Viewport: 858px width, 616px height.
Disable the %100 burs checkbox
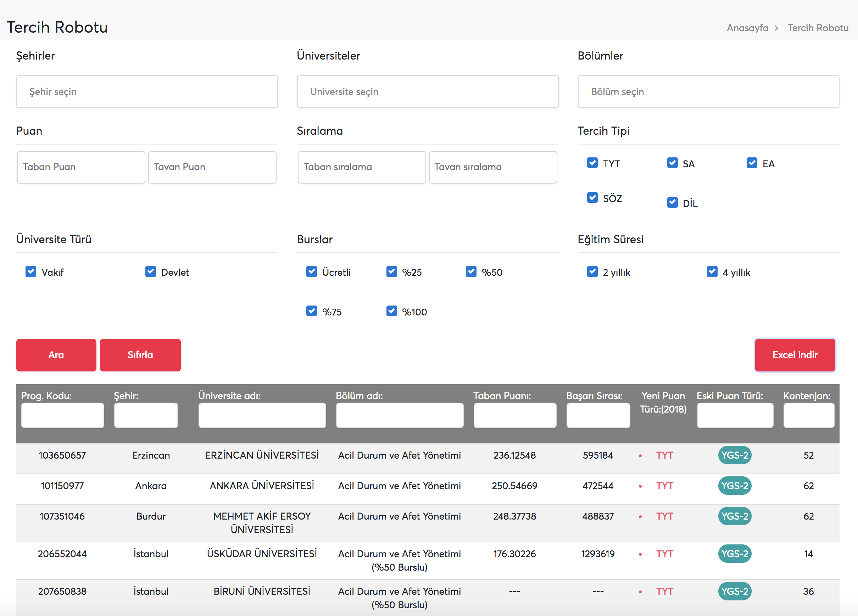click(x=391, y=311)
